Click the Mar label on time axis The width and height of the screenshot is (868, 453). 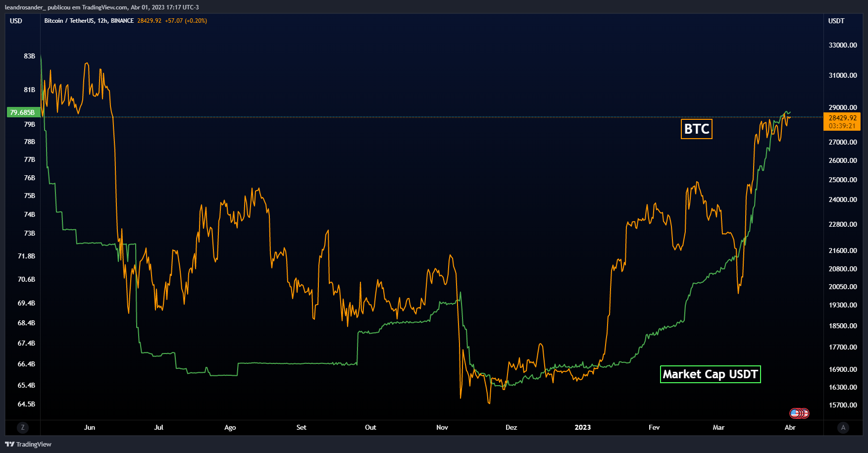click(x=718, y=427)
